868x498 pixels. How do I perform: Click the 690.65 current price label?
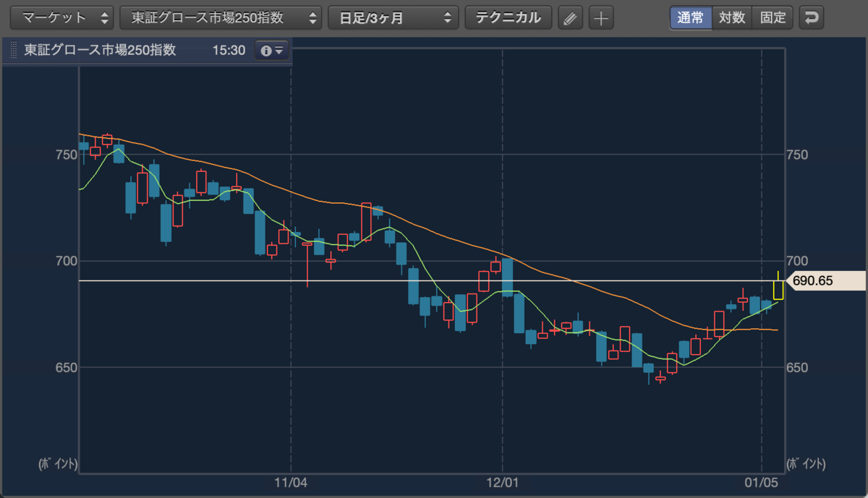(x=825, y=280)
